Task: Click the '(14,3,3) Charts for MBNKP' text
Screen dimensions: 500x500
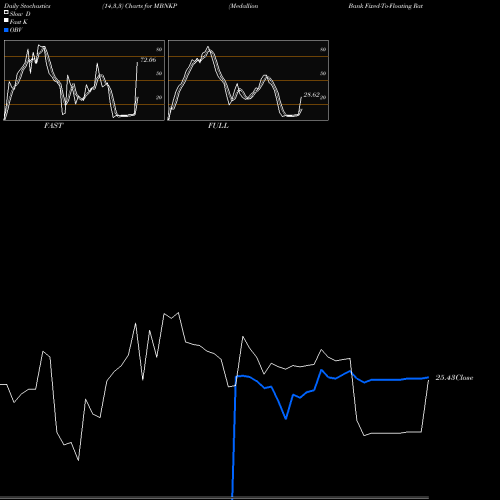Action: coord(140,6)
